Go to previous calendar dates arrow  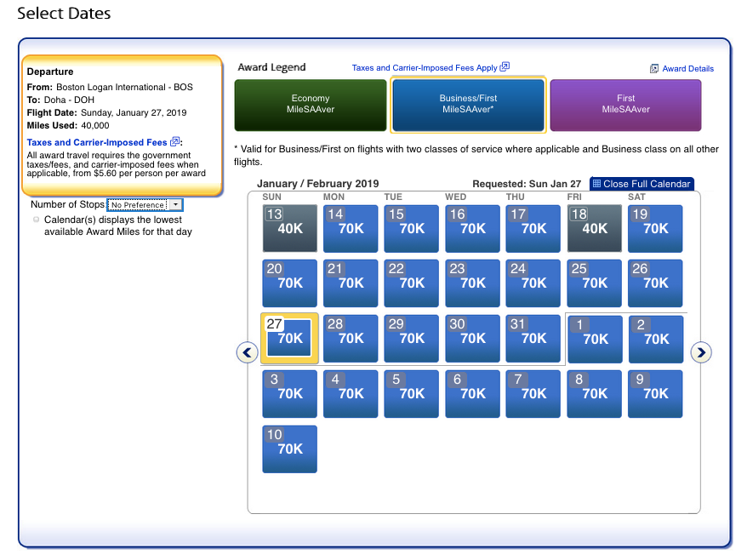tap(247, 352)
